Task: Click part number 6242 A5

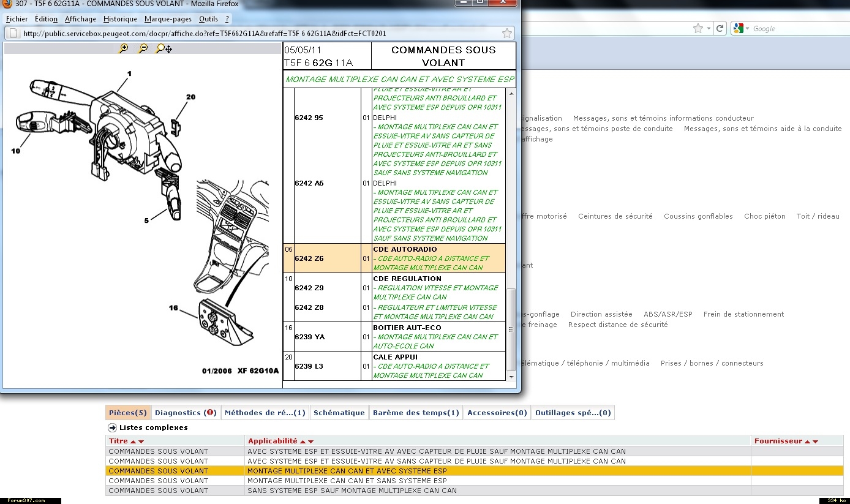Action: pyautogui.click(x=309, y=183)
